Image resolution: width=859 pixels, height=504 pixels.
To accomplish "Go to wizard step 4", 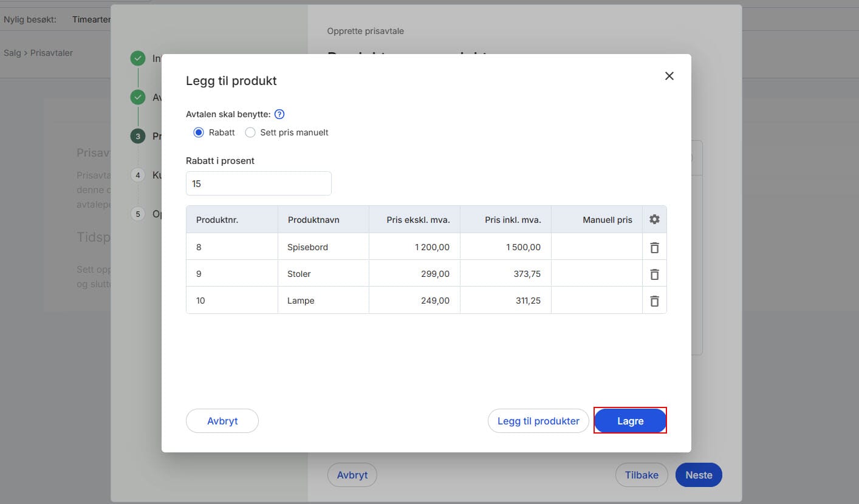I will click(x=138, y=175).
